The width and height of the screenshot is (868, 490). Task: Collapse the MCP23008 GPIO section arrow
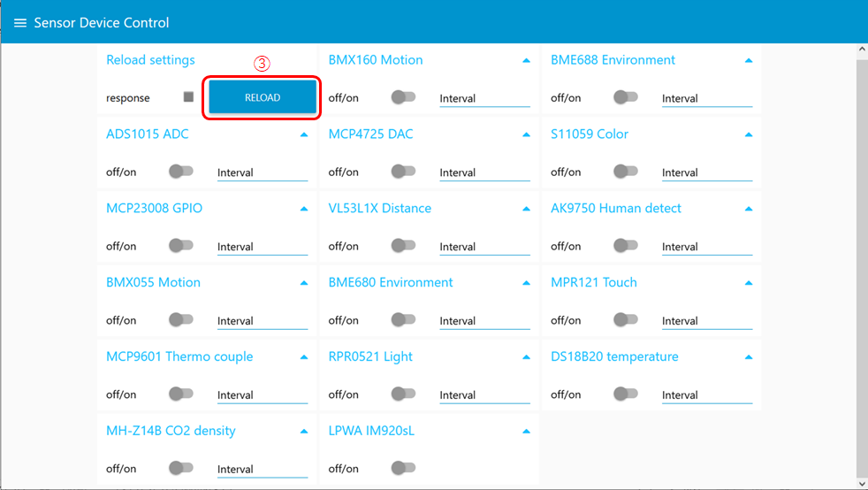pyautogui.click(x=304, y=210)
